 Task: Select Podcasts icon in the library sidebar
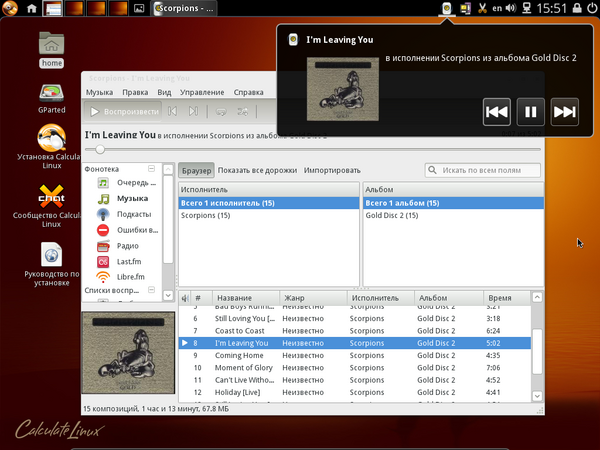(x=103, y=214)
